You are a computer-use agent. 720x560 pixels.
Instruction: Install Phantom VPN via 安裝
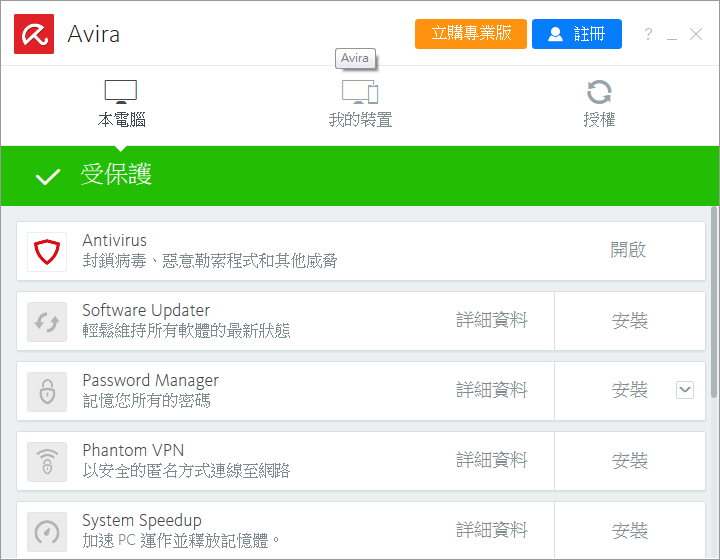coord(630,460)
